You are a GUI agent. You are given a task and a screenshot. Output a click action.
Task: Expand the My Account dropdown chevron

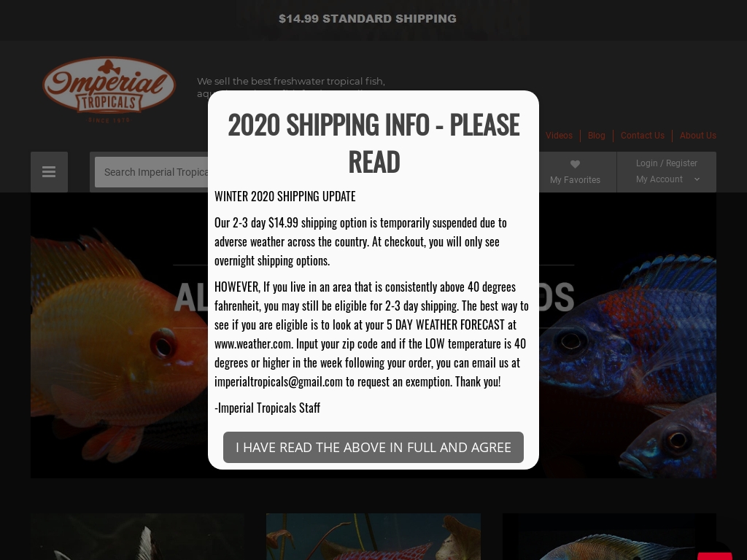(x=697, y=179)
